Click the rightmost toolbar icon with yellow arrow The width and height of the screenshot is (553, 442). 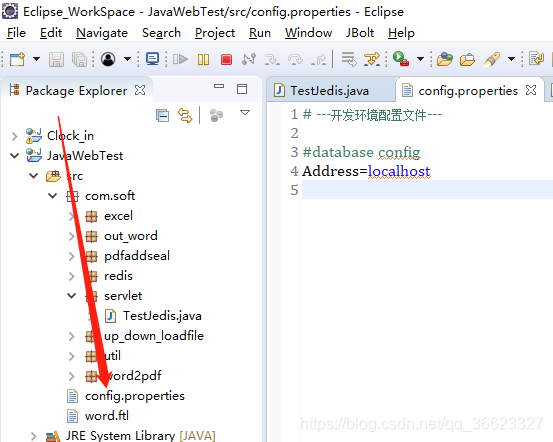click(536, 59)
